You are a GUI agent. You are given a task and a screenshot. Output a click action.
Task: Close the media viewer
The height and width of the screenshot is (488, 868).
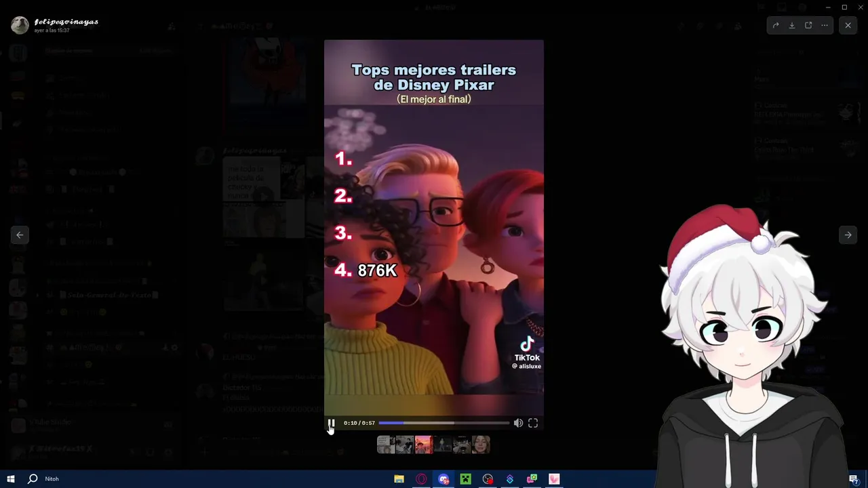[848, 25]
